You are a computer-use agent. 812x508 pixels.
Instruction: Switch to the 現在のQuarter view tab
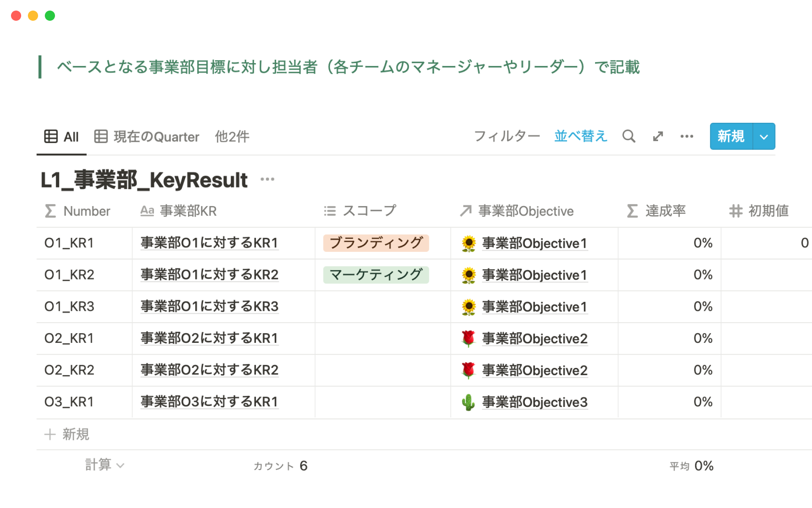click(x=147, y=137)
